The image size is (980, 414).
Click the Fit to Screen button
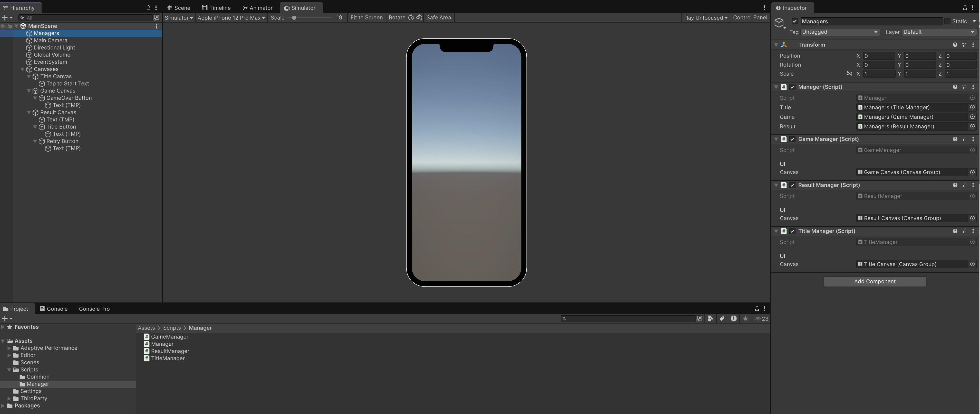[x=366, y=17]
